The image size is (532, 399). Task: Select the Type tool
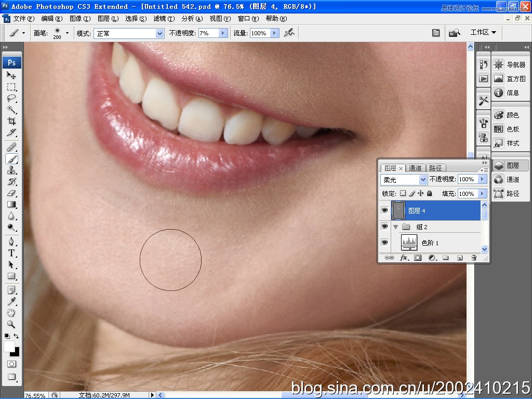point(11,253)
